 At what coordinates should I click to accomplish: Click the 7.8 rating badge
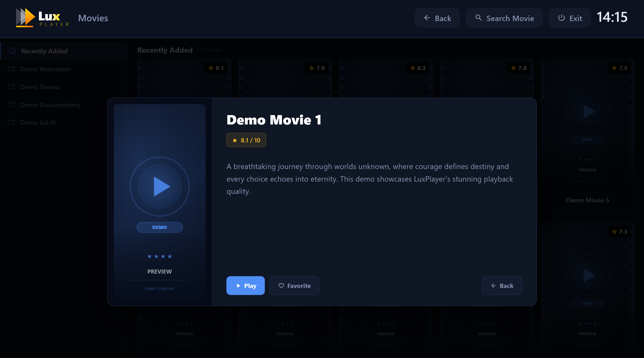[519, 68]
